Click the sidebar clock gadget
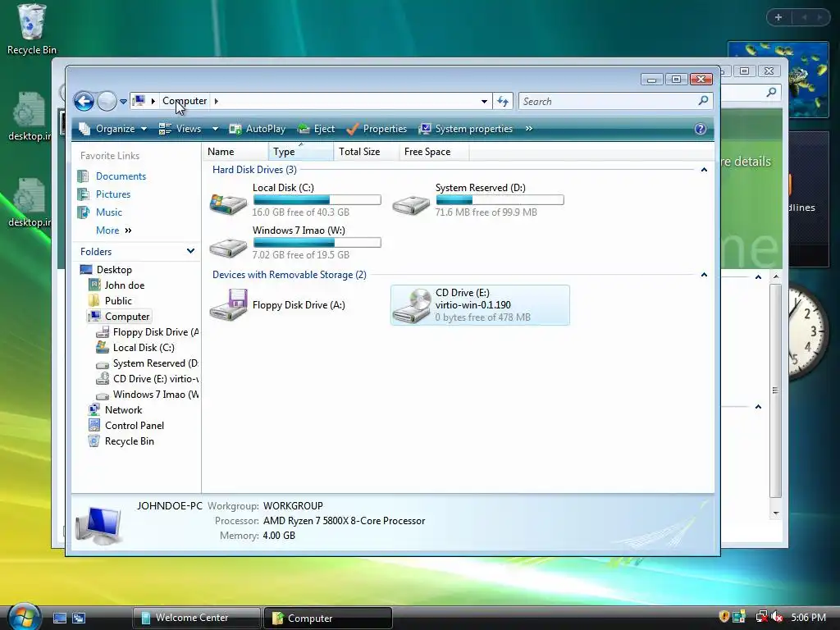This screenshot has height=630, width=840. click(x=808, y=331)
